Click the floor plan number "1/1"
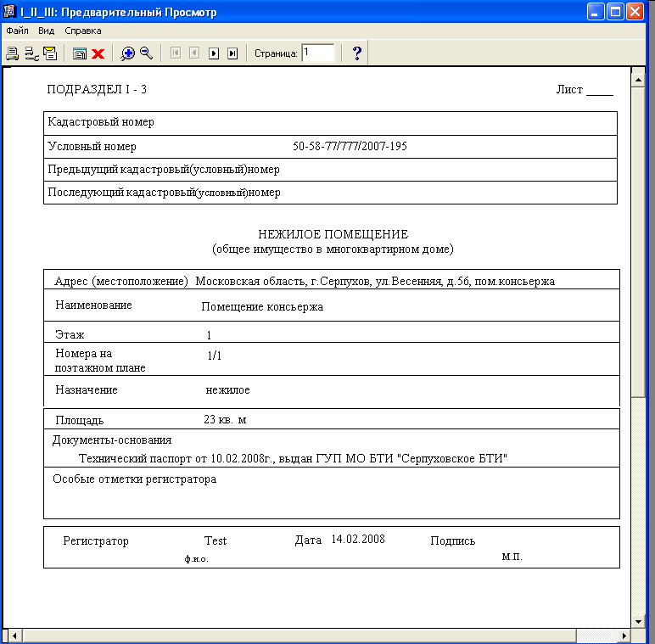 [215, 356]
